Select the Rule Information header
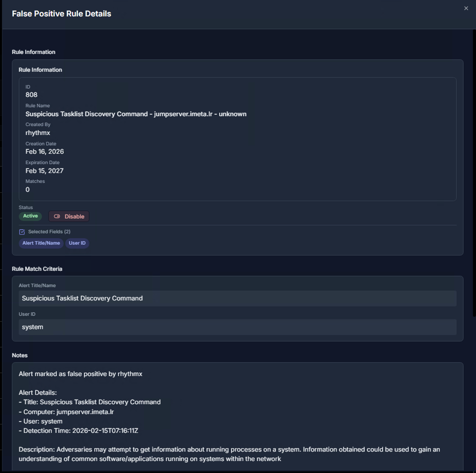 tap(40, 70)
